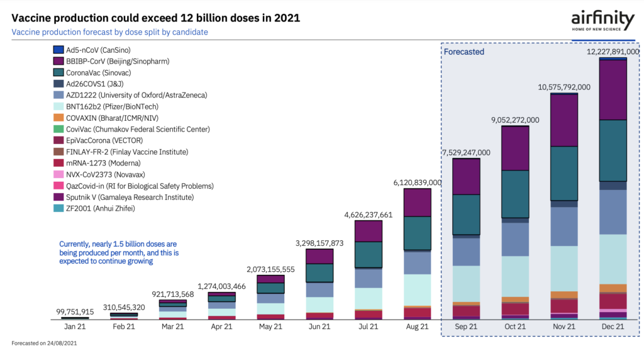Click the legend label 'Sputnik V (Gamaleya Research Institute)'
This screenshot has height=346, width=644.
(130, 198)
